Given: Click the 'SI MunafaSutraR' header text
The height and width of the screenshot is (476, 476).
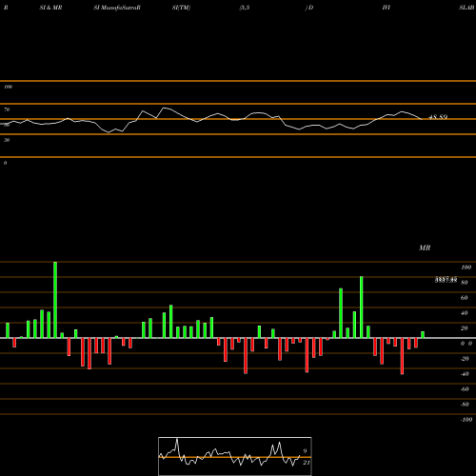Looking at the screenshot, I should (x=117, y=8).
